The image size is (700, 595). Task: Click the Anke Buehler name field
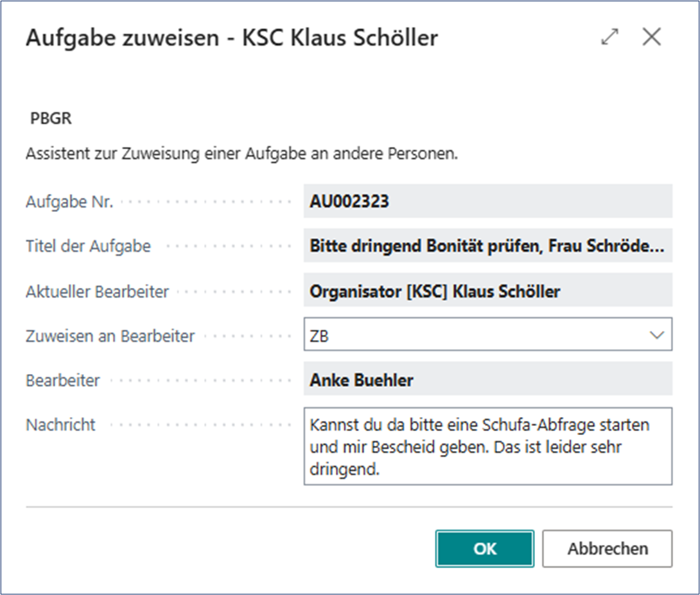487,380
